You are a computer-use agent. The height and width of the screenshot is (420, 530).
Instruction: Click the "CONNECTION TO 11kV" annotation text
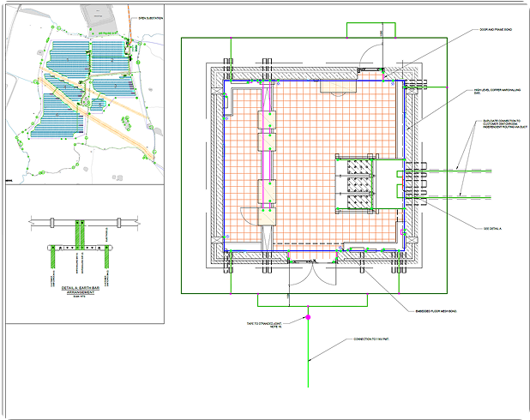point(371,339)
